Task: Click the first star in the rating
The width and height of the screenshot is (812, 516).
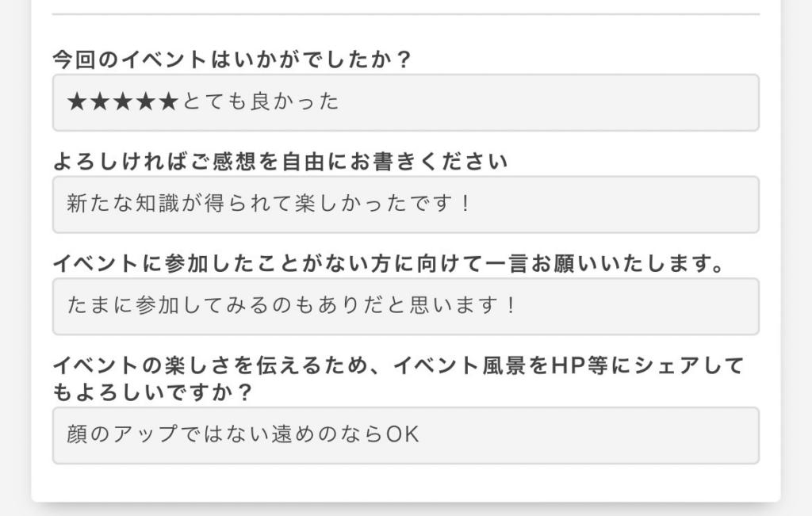Action: point(77,101)
